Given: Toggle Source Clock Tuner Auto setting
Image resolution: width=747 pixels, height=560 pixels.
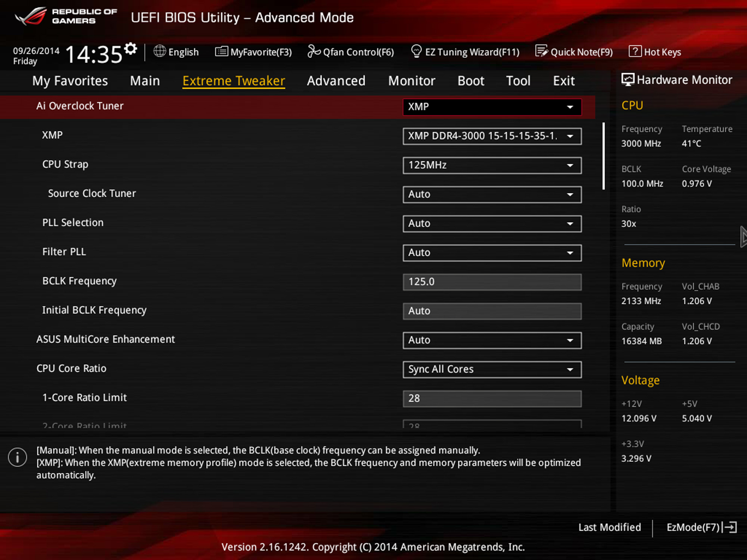Looking at the screenshot, I should click(491, 194).
